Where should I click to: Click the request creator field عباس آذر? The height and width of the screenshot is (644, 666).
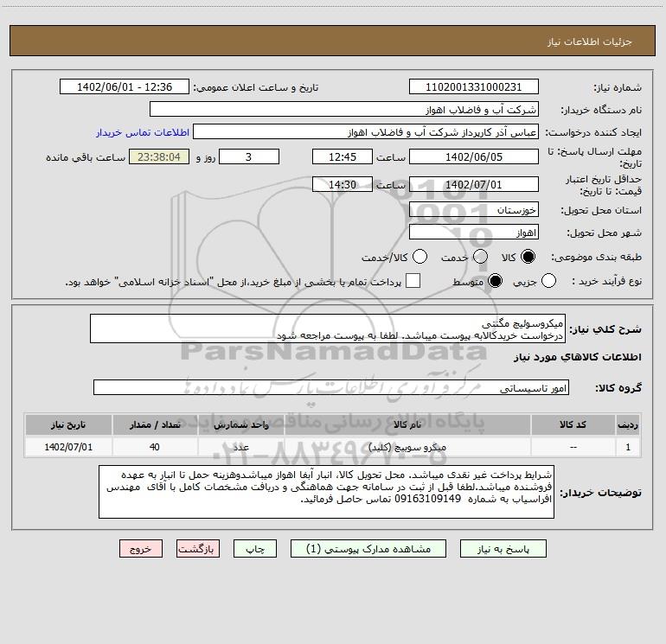click(x=366, y=132)
